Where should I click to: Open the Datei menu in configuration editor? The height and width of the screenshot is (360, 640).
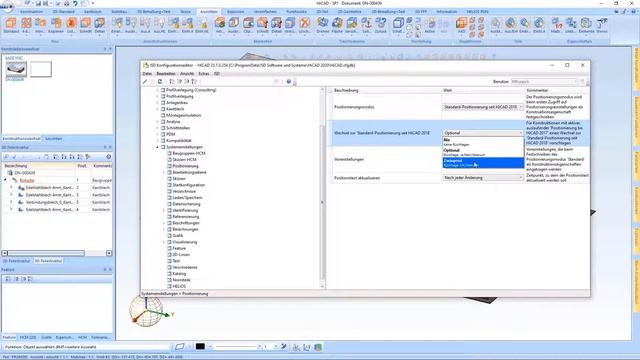coord(147,74)
